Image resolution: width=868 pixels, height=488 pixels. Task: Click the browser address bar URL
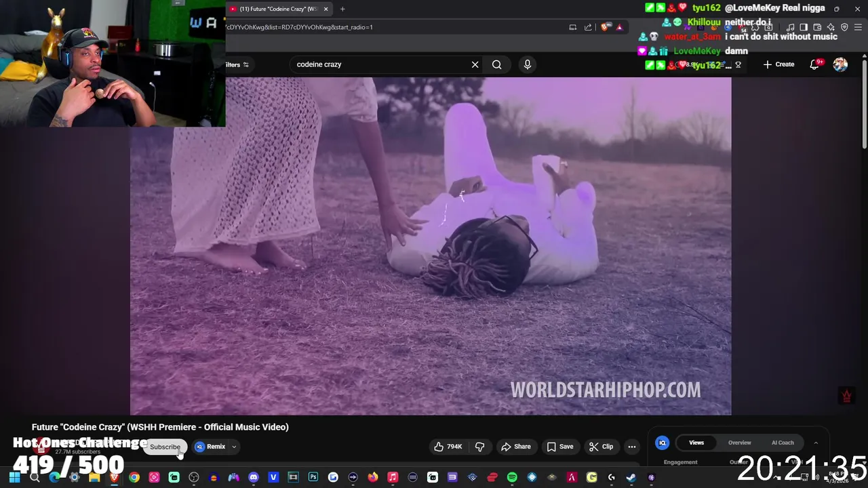(299, 27)
